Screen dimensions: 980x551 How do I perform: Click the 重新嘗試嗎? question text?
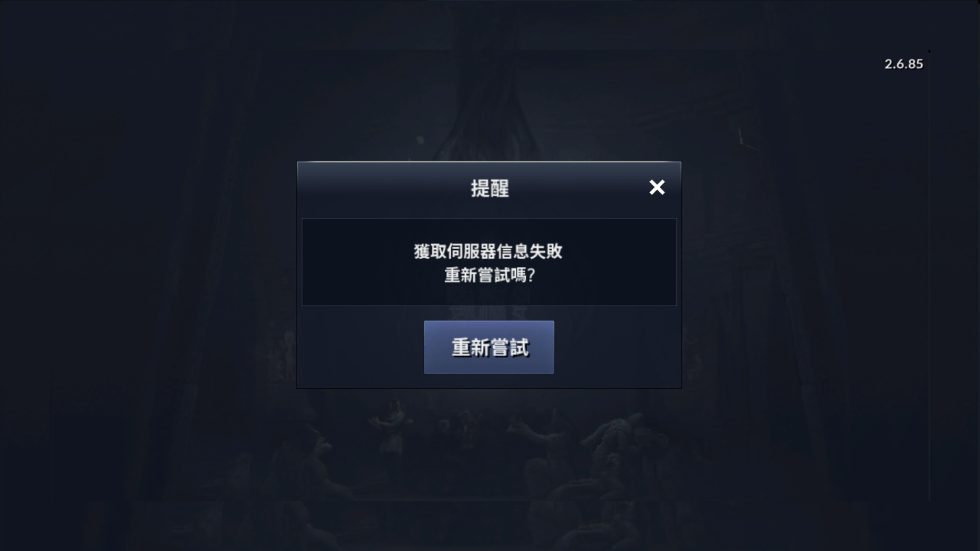click(x=489, y=275)
